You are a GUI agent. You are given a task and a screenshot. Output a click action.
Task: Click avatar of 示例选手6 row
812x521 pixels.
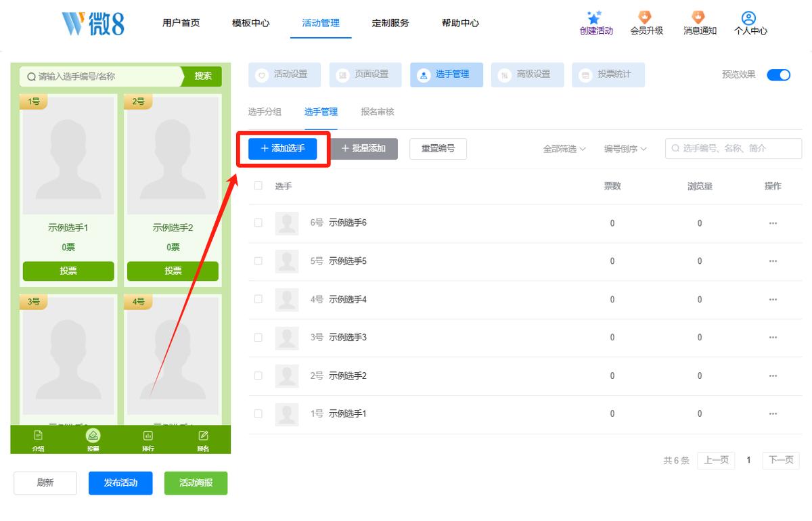pos(287,223)
